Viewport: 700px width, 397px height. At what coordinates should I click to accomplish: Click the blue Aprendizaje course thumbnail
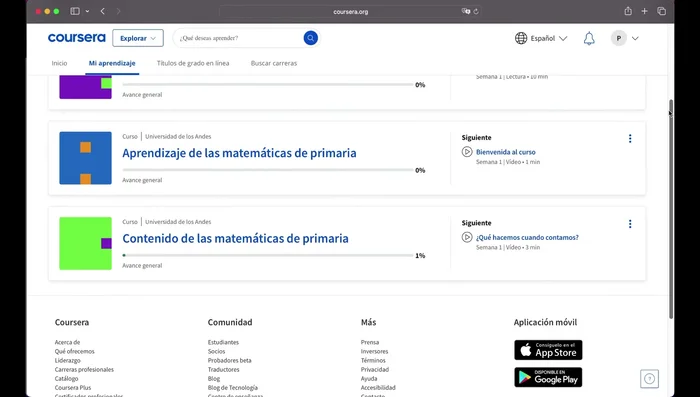click(x=85, y=158)
